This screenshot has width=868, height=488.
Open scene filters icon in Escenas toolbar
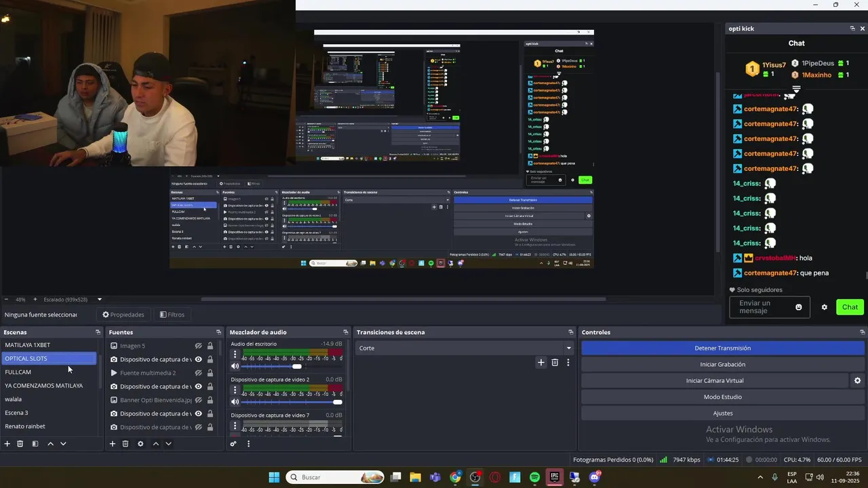pos(35,444)
